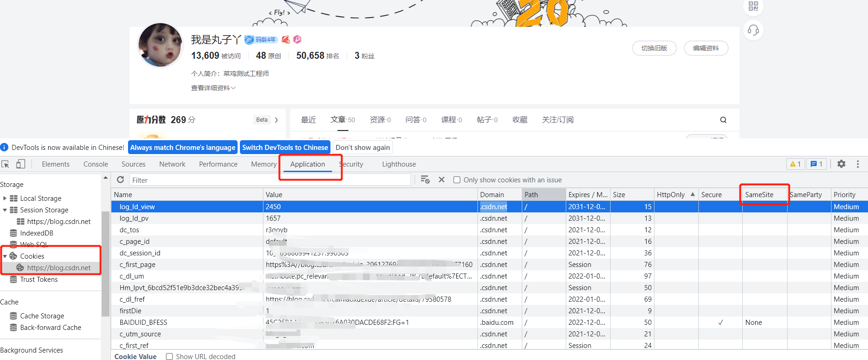Click the 编辑资料 button
Screen dimensions: 868x360
point(706,48)
